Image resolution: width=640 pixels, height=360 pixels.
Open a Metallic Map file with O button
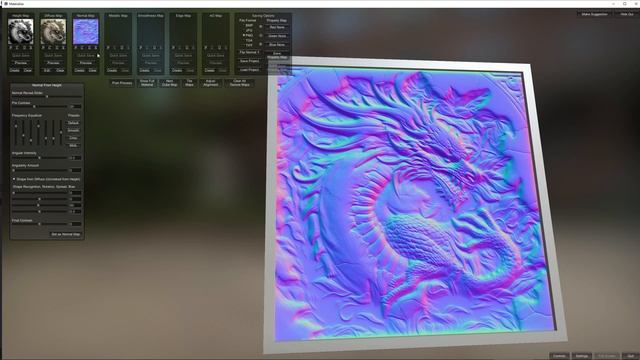pyautogui.click(x=122, y=48)
